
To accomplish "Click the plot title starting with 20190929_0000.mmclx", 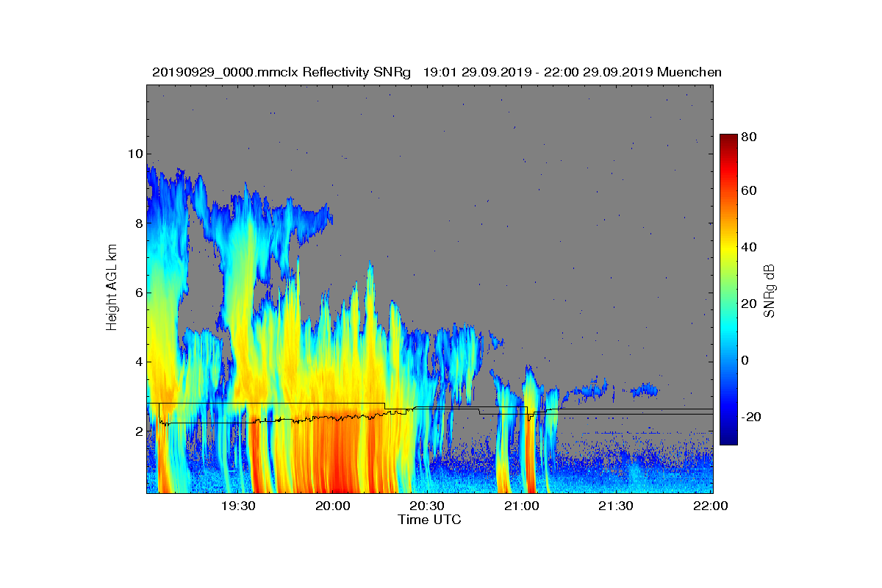I will coord(437,72).
